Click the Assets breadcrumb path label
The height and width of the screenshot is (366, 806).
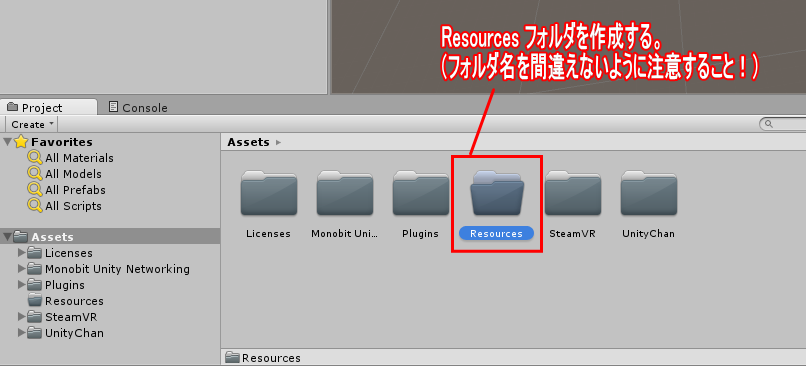248,142
